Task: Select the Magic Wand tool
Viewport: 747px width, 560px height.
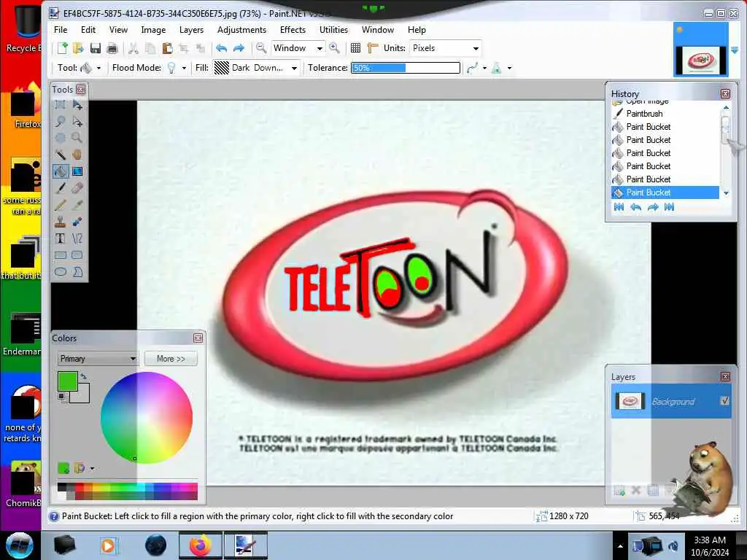Action: [60, 155]
